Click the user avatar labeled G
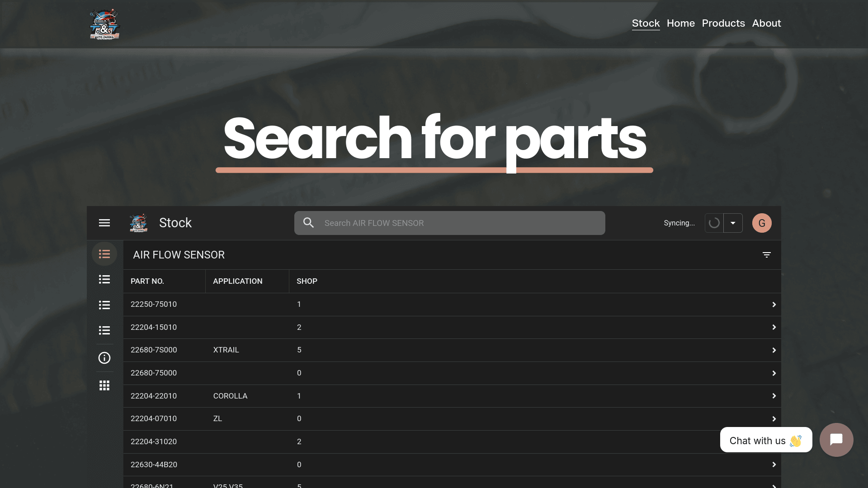Image resolution: width=868 pixels, height=488 pixels. [762, 223]
